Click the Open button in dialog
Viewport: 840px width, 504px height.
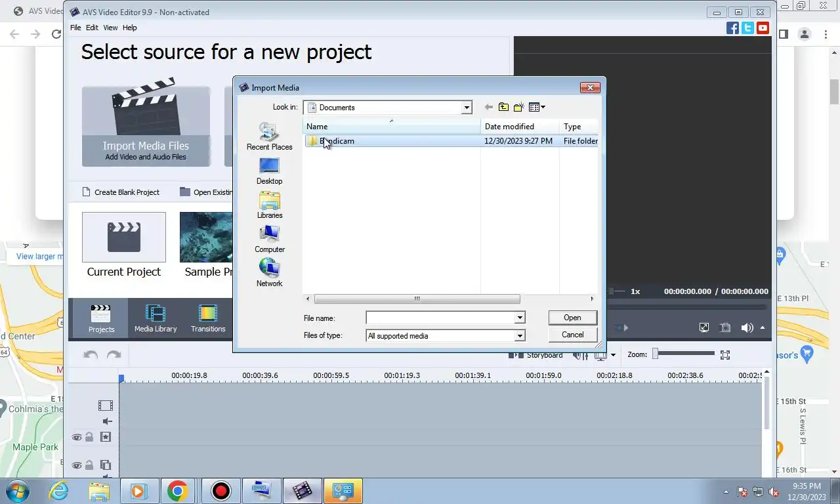pos(572,318)
